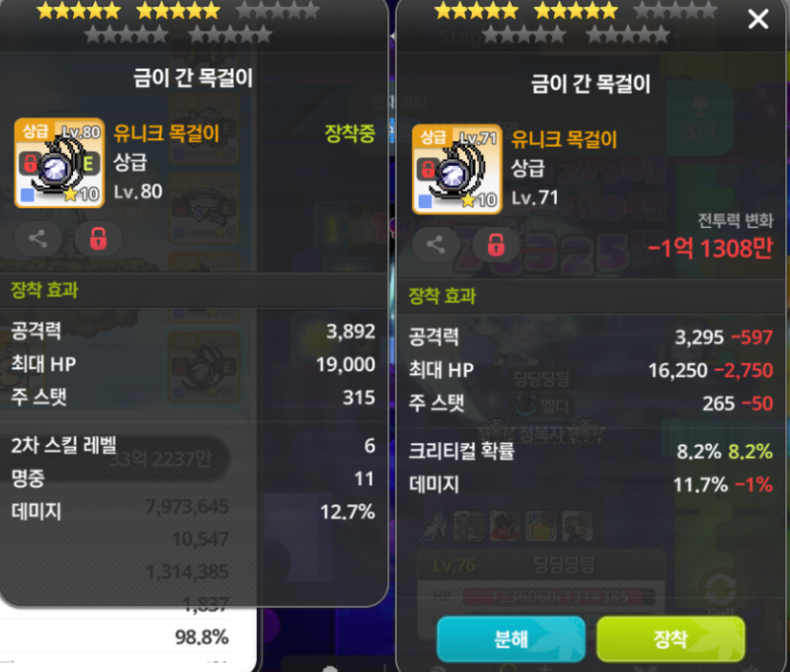Click the 2차 스킬 레벨 stat row

point(193,445)
